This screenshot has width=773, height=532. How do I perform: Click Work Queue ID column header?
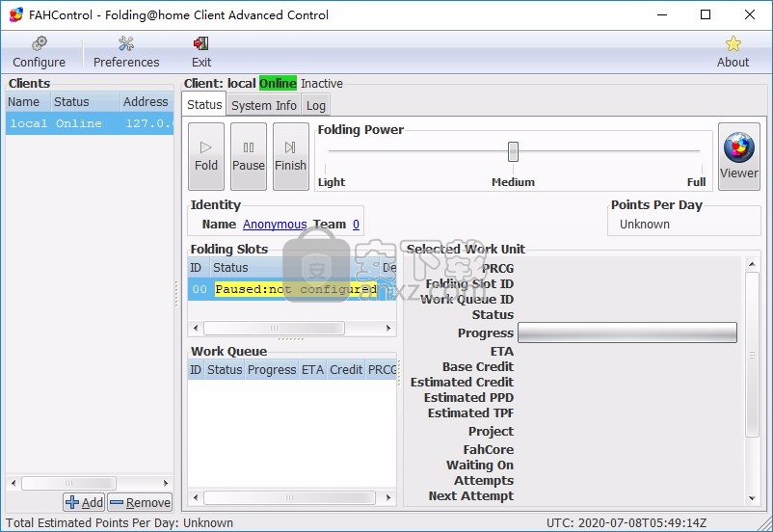[196, 370]
